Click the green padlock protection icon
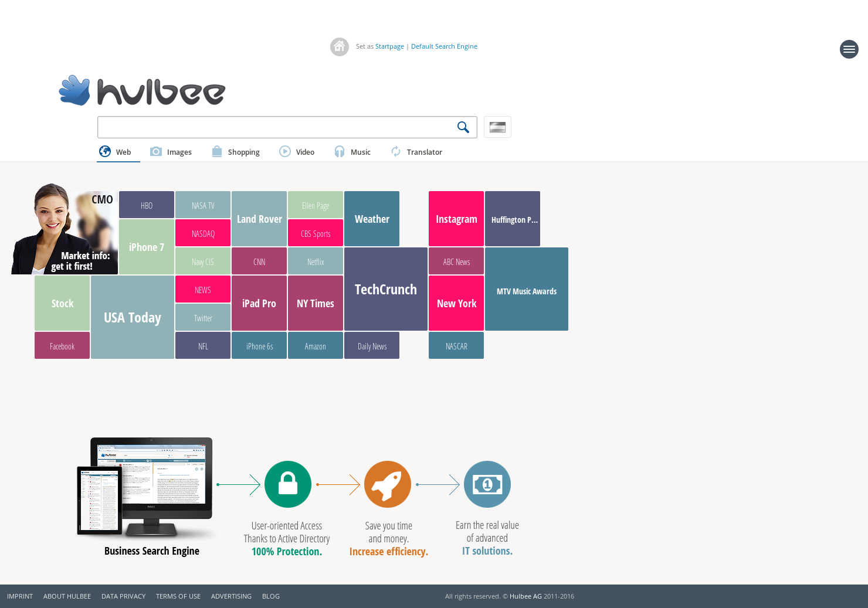Screen dimensions: 868x608 288,484
